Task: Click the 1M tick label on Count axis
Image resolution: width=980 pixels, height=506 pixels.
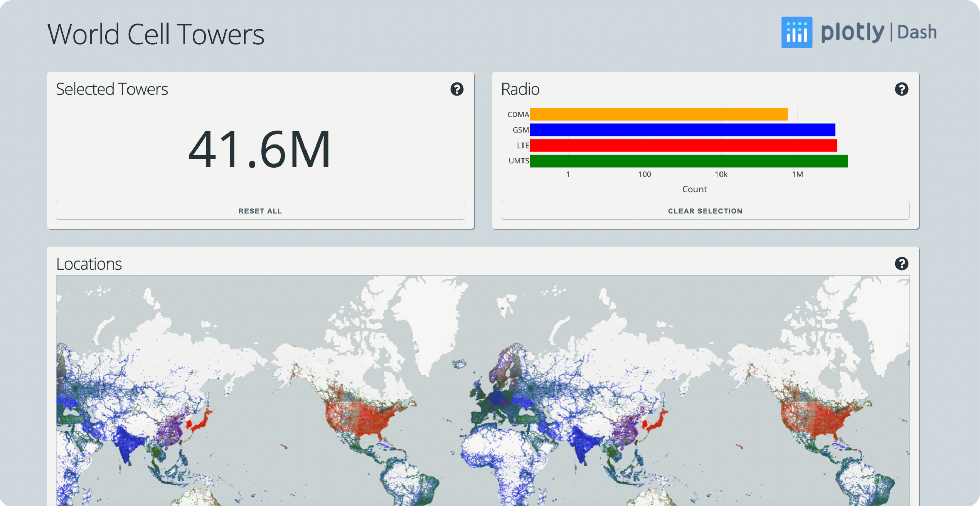Action: pos(798,174)
